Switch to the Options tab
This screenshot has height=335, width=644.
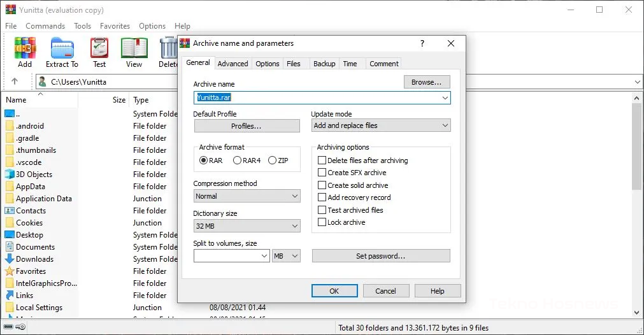click(x=268, y=64)
